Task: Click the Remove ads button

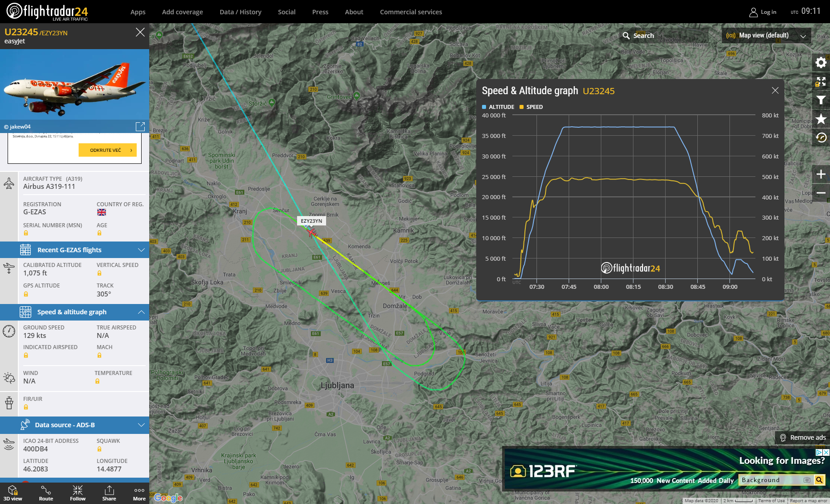Action: pyautogui.click(x=803, y=437)
